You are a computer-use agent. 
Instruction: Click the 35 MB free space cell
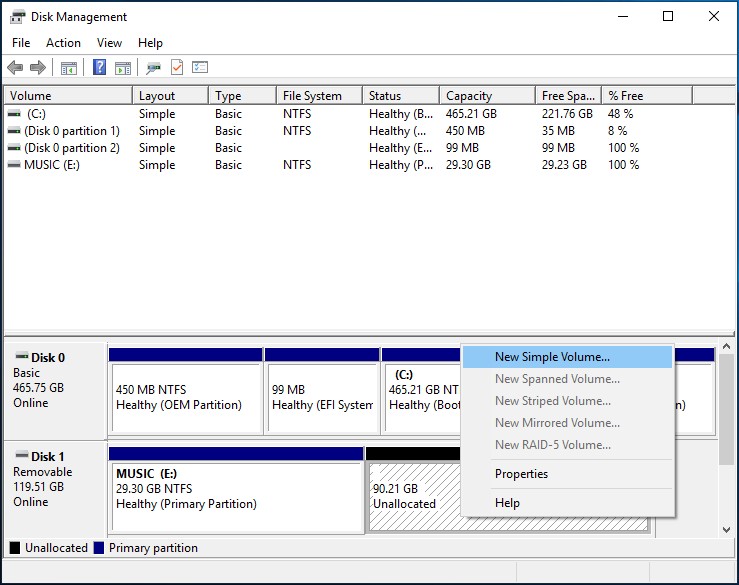click(x=558, y=131)
